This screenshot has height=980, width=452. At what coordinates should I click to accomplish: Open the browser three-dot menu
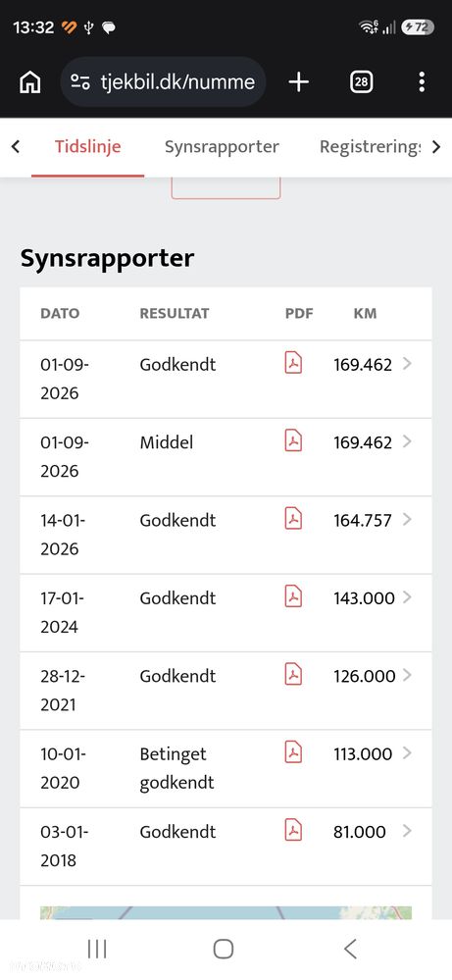click(422, 81)
